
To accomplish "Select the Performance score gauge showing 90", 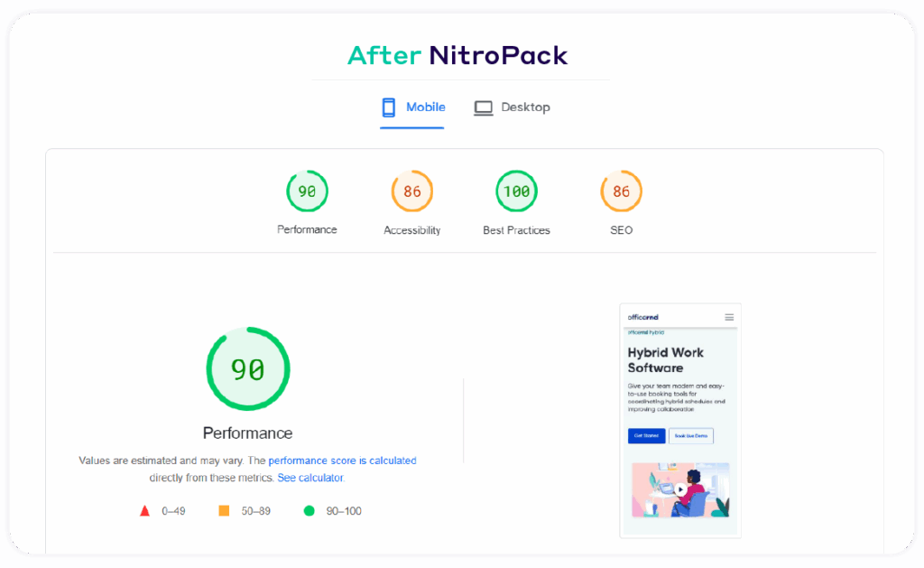I will [307, 191].
